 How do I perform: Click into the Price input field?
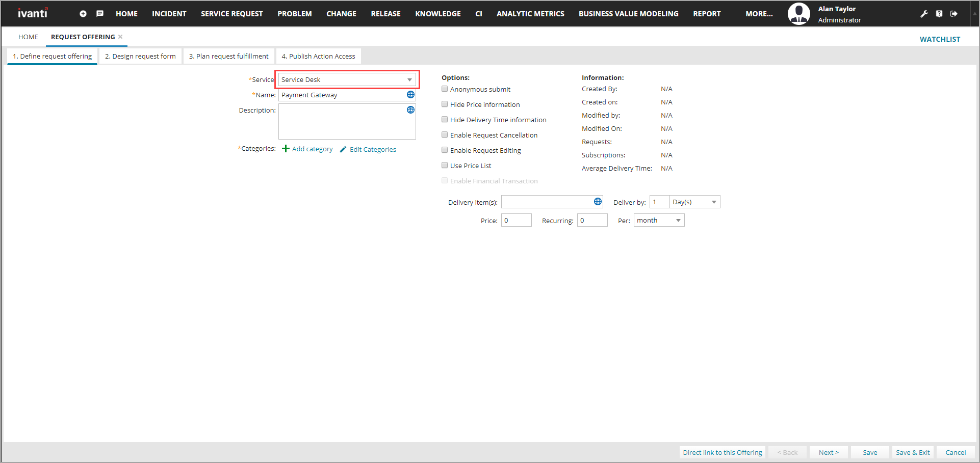click(516, 221)
